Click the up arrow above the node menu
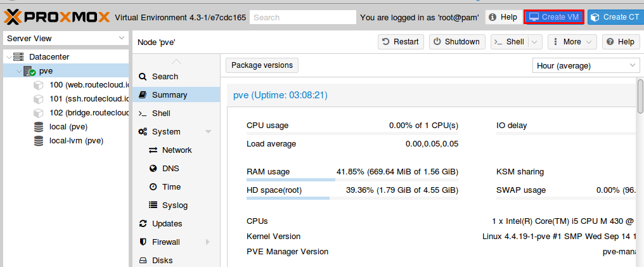This screenshot has height=267, width=644. click(176, 62)
